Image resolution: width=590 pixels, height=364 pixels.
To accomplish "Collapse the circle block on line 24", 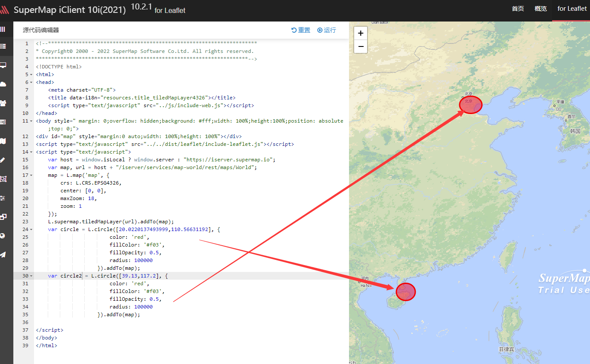I will pos(32,229).
